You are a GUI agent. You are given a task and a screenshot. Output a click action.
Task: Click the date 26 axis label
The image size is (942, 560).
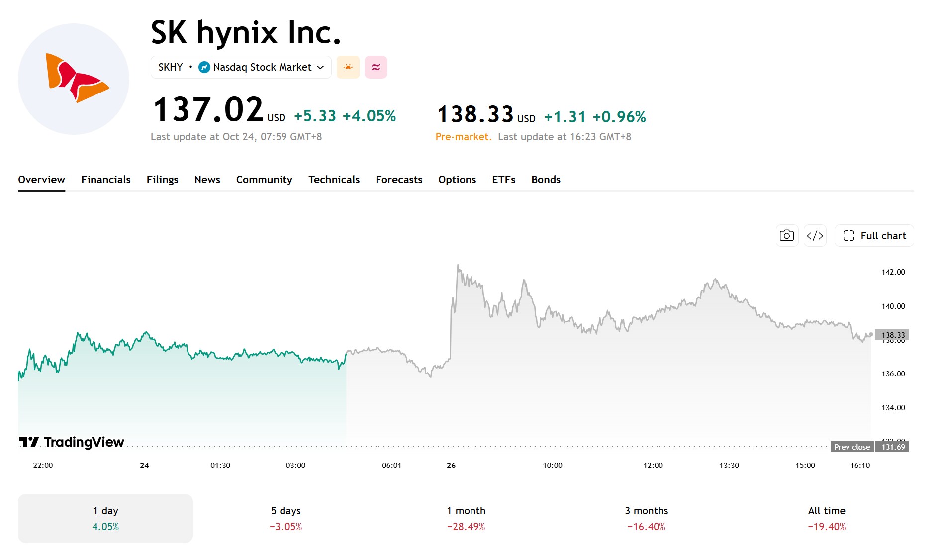pyautogui.click(x=451, y=466)
